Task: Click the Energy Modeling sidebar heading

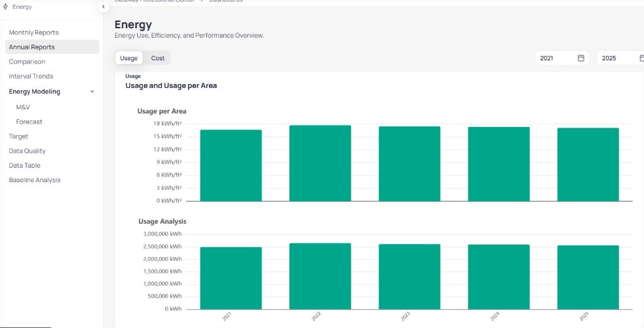Action: point(35,92)
